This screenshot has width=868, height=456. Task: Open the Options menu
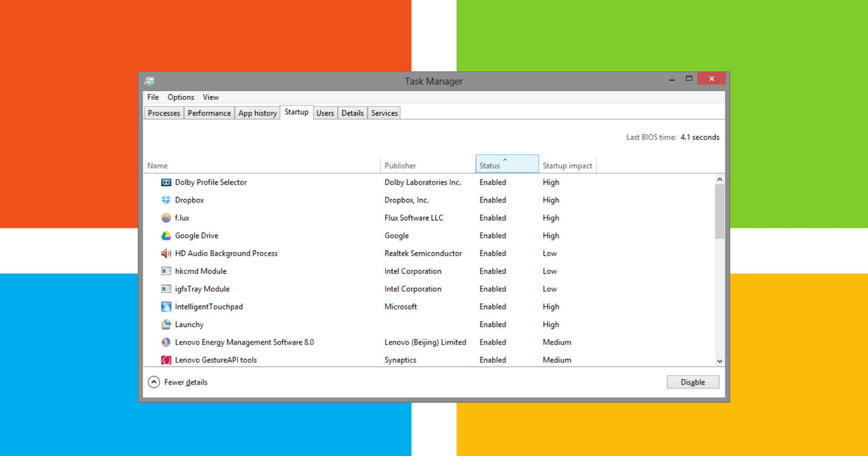coord(181,97)
